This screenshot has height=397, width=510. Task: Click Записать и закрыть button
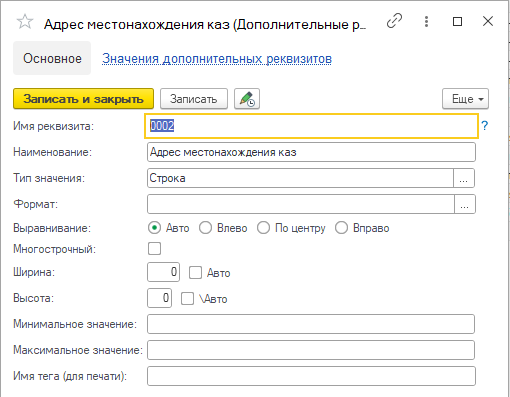[x=83, y=99]
